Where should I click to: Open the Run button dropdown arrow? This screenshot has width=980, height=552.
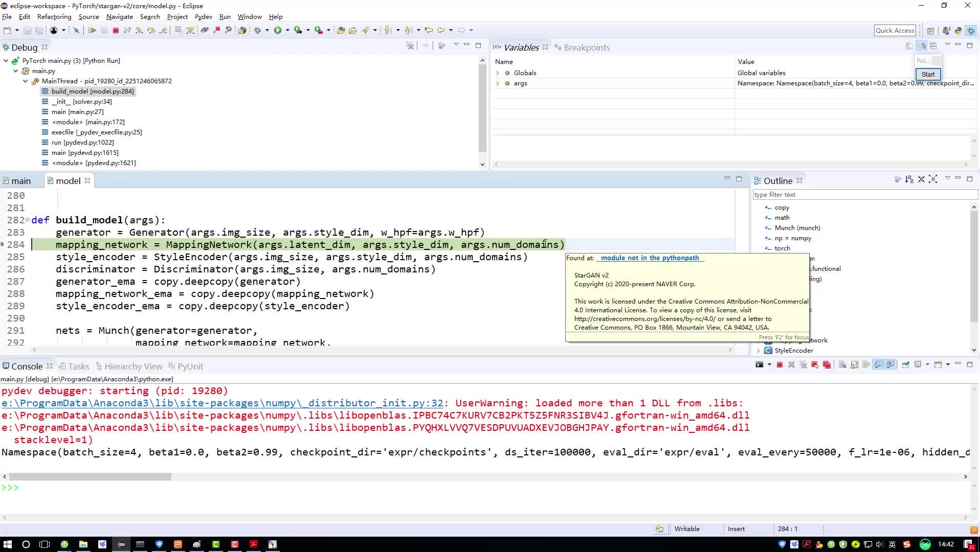[x=287, y=31]
